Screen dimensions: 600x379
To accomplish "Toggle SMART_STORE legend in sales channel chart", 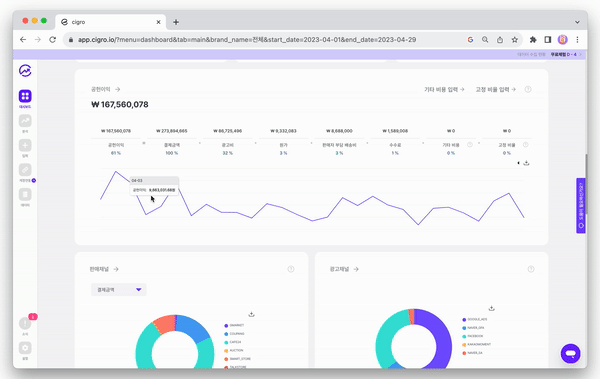I will pyautogui.click(x=238, y=359).
